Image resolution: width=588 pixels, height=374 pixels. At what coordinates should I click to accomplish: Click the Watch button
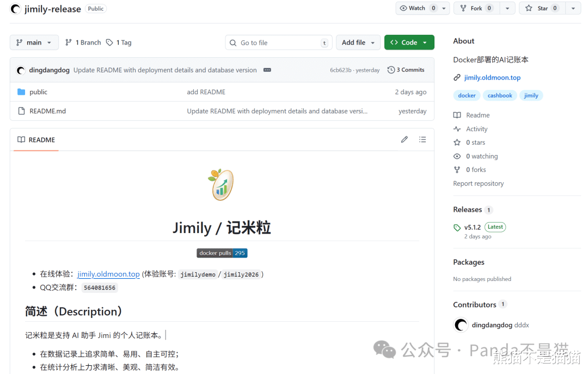click(x=417, y=8)
